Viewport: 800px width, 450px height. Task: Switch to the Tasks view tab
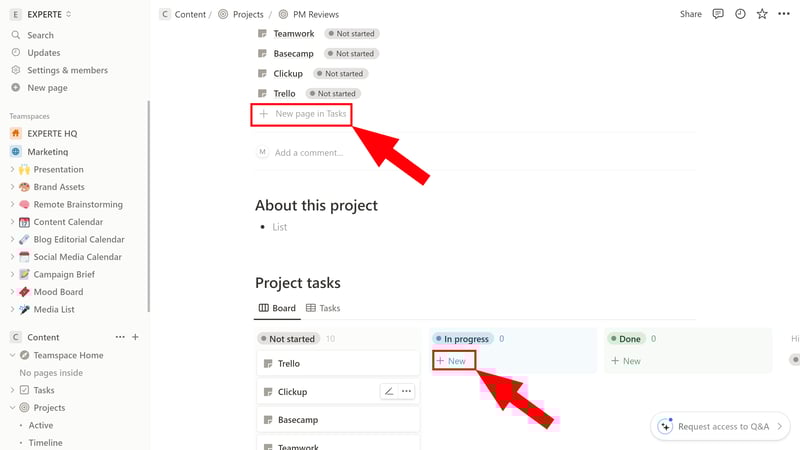323,308
